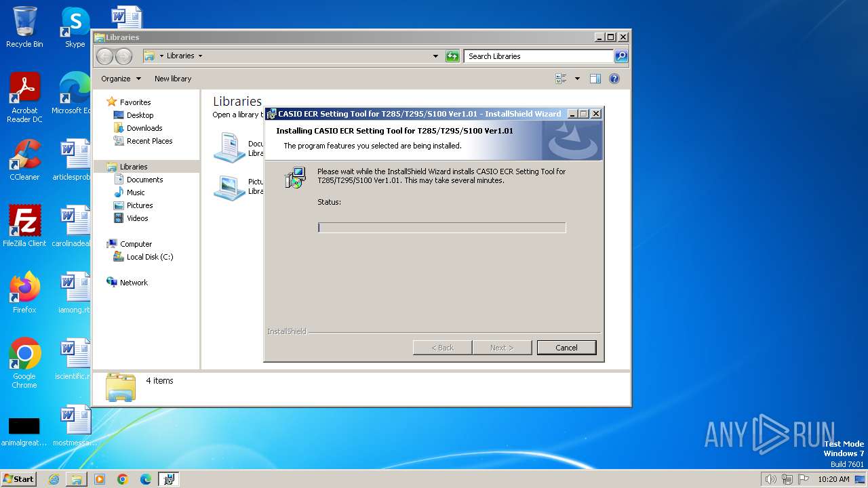Open the change view options dropdown arrow
868x488 pixels.
pyautogui.click(x=577, y=79)
